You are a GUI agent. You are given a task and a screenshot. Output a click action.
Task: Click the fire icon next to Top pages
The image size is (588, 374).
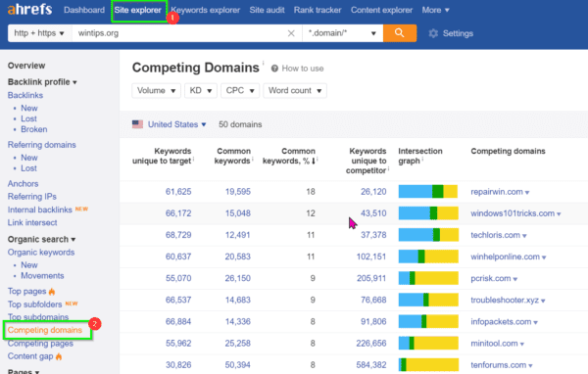pos(52,291)
